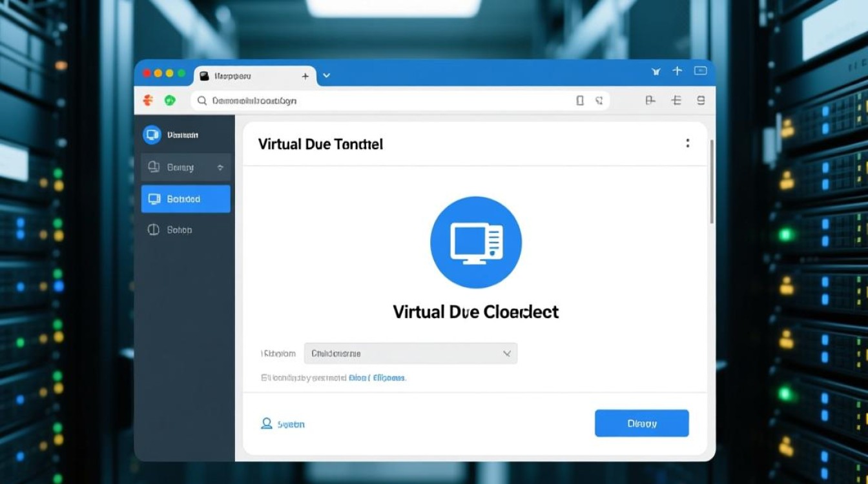The width and height of the screenshot is (868, 484).
Task: Click the blue monitor logo atop the sidebar
Action: 152,135
